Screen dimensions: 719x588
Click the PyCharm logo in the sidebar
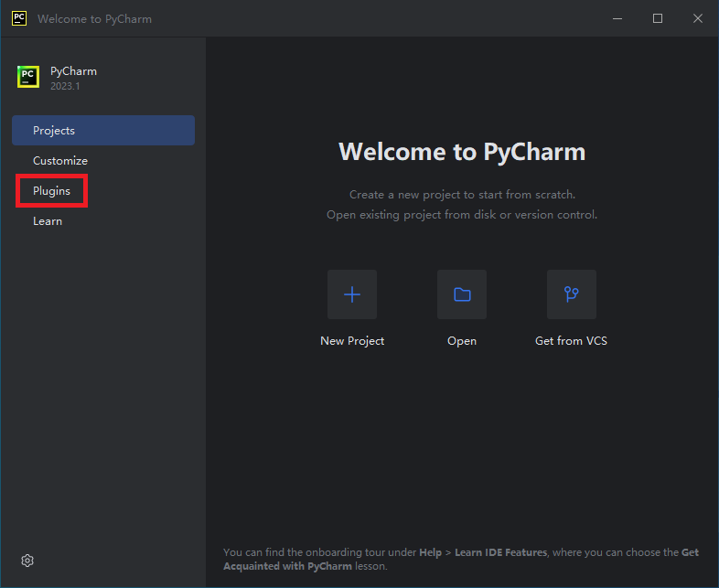point(28,77)
